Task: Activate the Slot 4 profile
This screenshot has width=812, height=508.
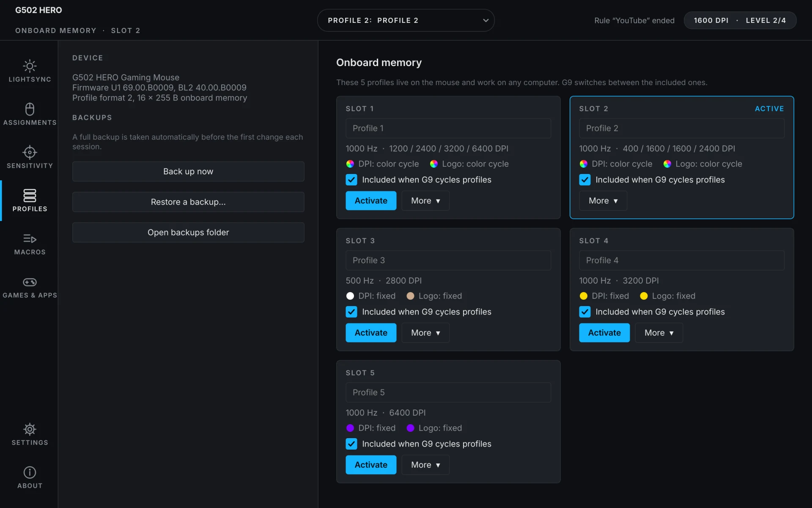Action: click(604, 333)
